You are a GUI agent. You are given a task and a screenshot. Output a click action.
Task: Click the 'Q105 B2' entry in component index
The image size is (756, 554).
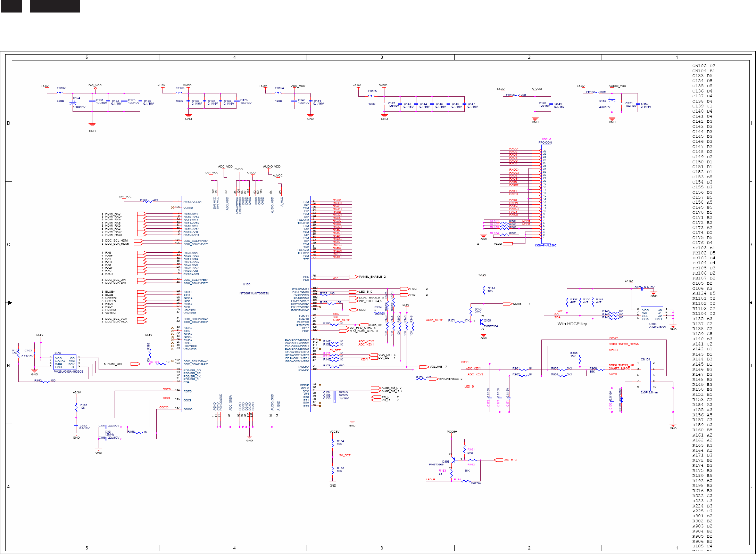click(702, 283)
